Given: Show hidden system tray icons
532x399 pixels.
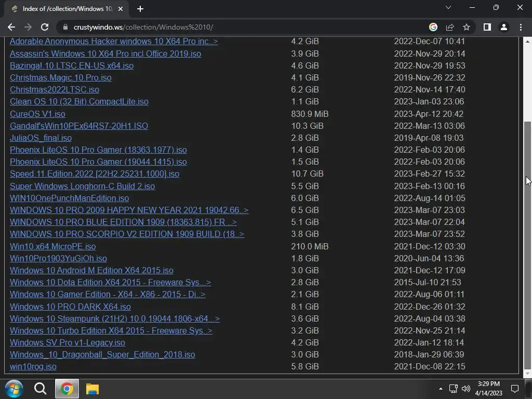Looking at the screenshot, I should tap(441, 389).
